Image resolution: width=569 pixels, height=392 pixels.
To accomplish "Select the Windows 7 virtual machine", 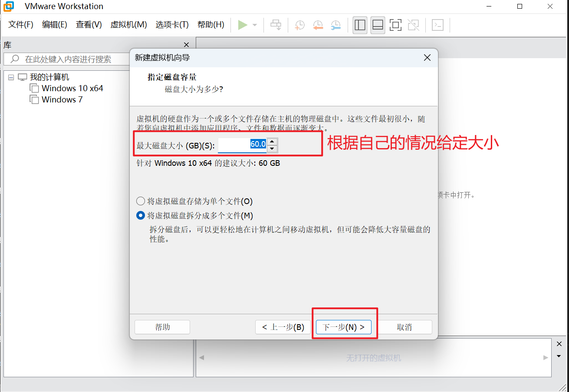I will point(62,99).
